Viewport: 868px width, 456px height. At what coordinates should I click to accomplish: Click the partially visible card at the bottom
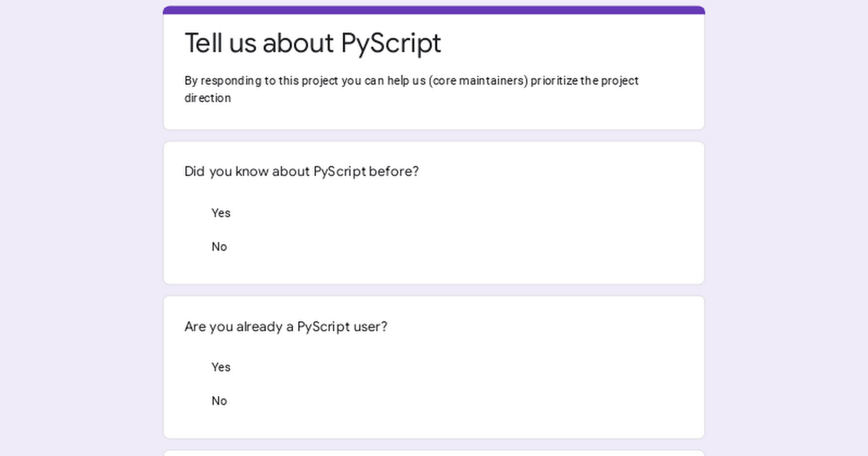pos(434,453)
